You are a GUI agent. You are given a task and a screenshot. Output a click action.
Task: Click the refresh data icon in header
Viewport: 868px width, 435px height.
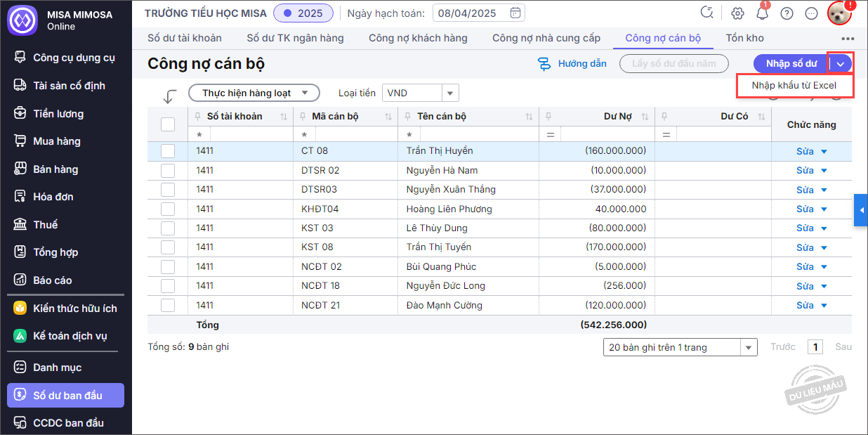[x=707, y=13]
